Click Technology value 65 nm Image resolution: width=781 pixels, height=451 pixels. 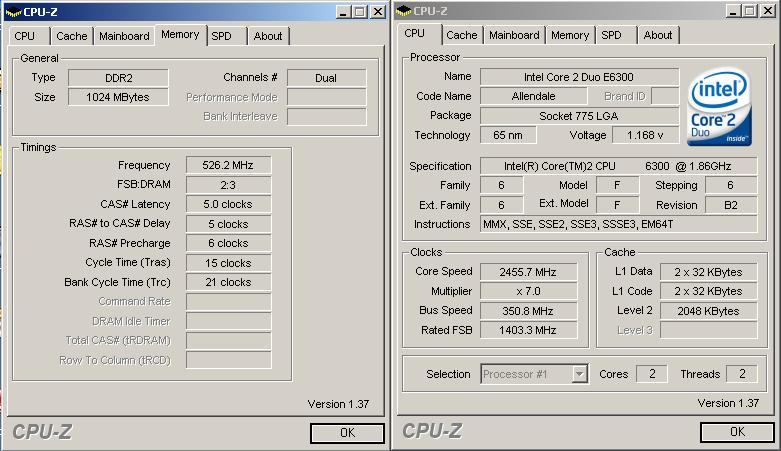click(x=508, y=135)
